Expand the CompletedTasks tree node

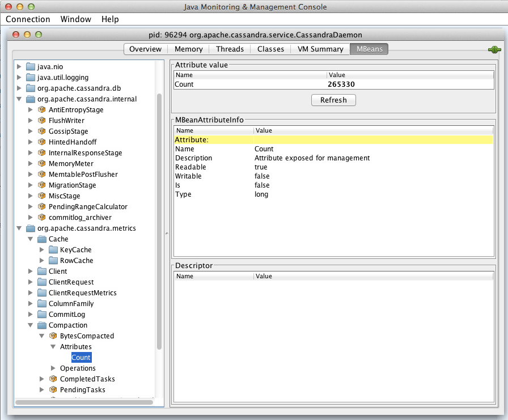point(41,379)
